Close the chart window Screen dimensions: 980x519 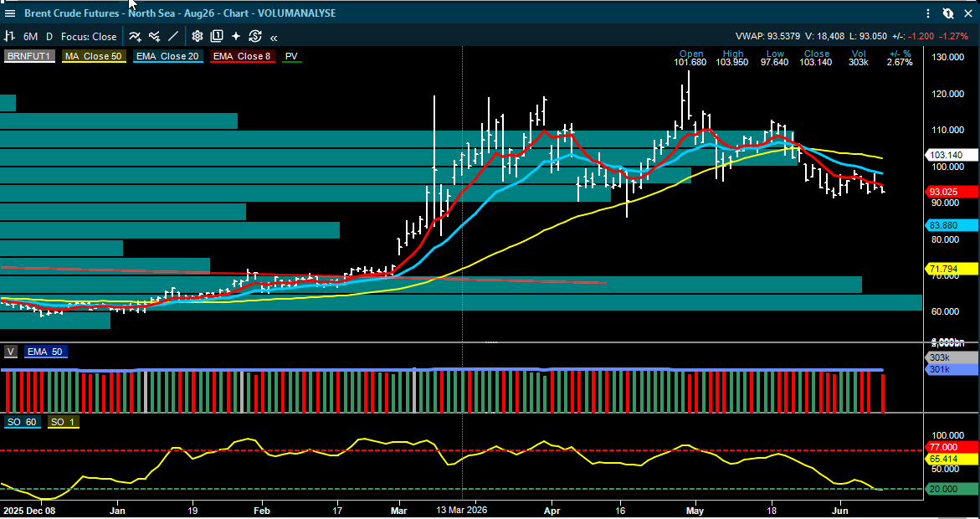[967, 13]
